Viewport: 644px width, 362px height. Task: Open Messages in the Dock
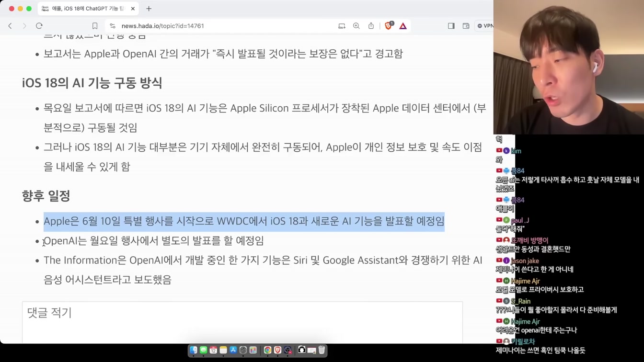tap(203, 351)
